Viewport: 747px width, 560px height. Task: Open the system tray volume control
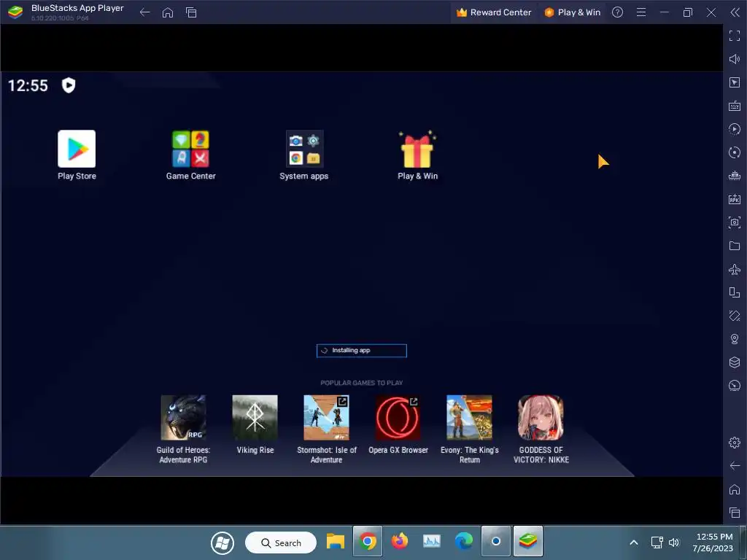(673, 542)
